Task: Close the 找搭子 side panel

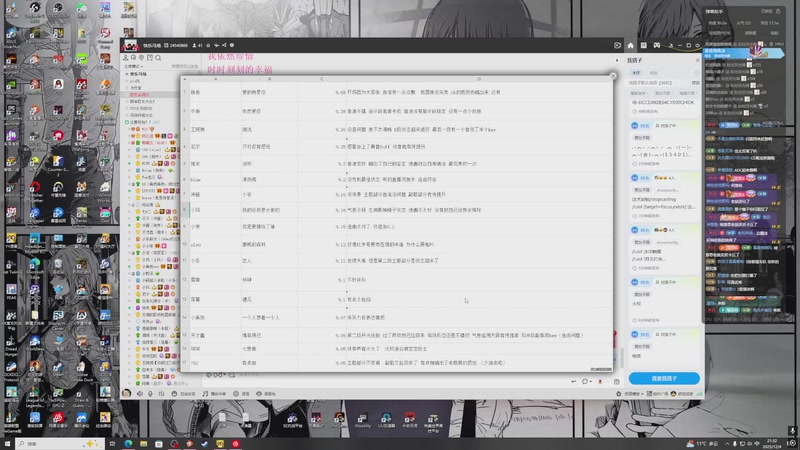Action: (697, 60)
